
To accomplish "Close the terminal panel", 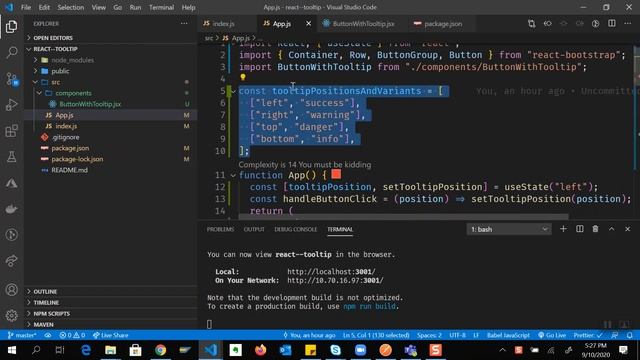I will 627,229.
